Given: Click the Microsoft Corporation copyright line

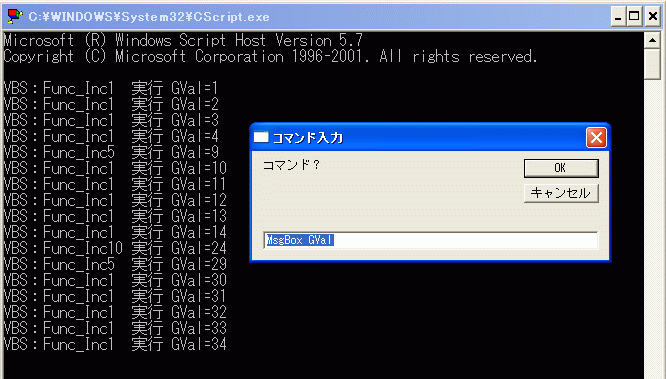Looking at the screenshot, I should pos(271,57).
